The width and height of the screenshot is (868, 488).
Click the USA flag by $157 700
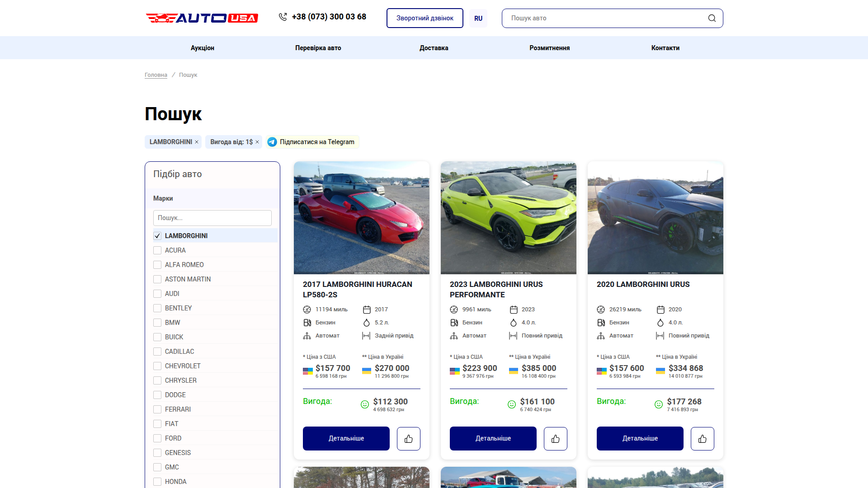click(308, 371)
